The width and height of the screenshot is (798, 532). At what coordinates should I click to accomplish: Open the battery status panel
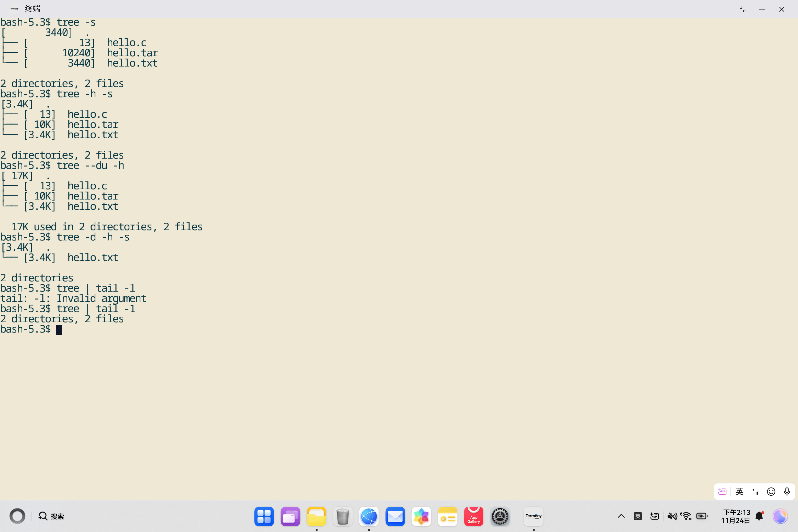tap(702, 516)
